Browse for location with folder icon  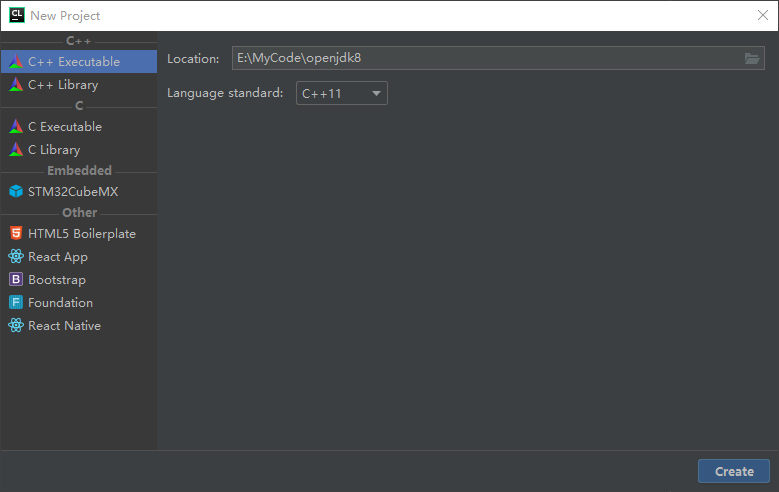coord(752,59)
